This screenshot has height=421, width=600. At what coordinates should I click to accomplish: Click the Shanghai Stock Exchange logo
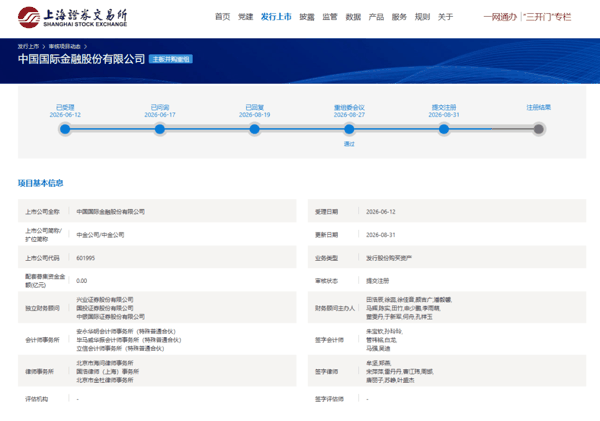(72, 17)
